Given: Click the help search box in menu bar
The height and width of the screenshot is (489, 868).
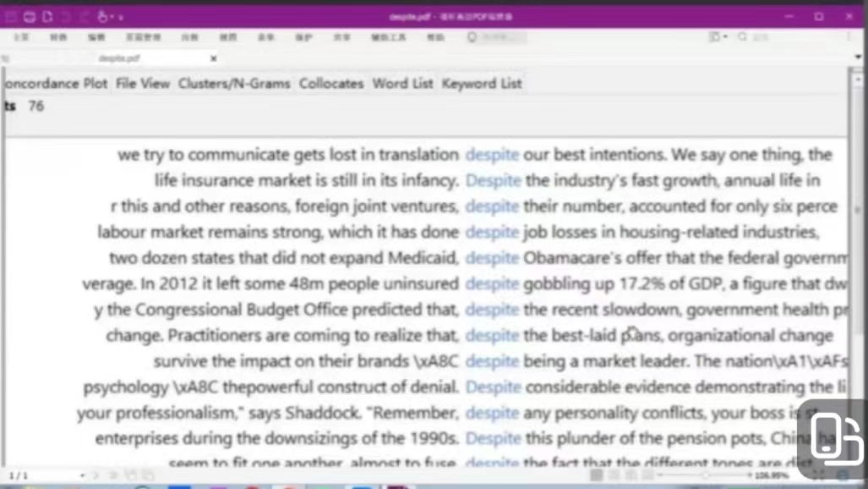Looking at the screenshot, I should 499,37.
